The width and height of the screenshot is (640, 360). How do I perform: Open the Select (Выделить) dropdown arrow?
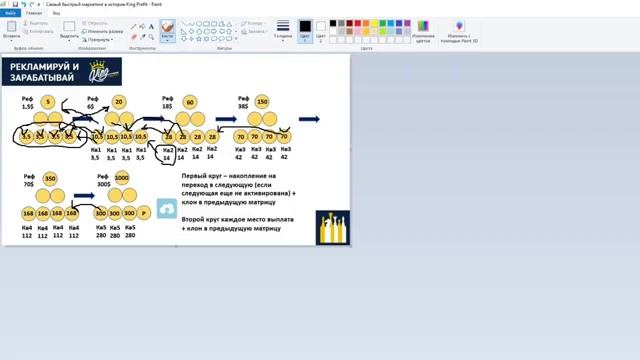(69, 40)
